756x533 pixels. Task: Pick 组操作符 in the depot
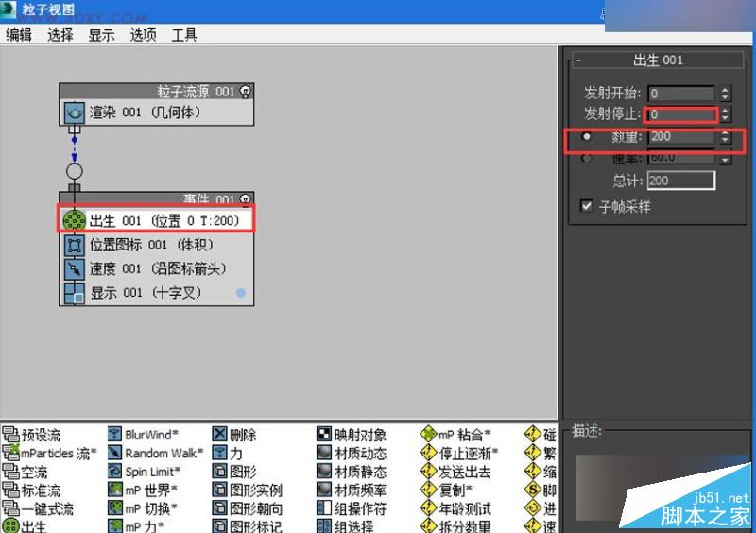click(x=352, y=508)
